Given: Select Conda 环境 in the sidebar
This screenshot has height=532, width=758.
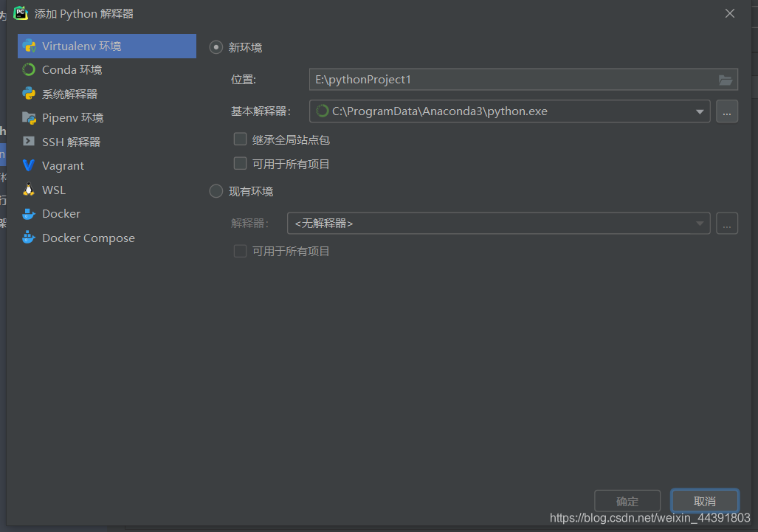Looking at the screenshot, I should 107,69.
